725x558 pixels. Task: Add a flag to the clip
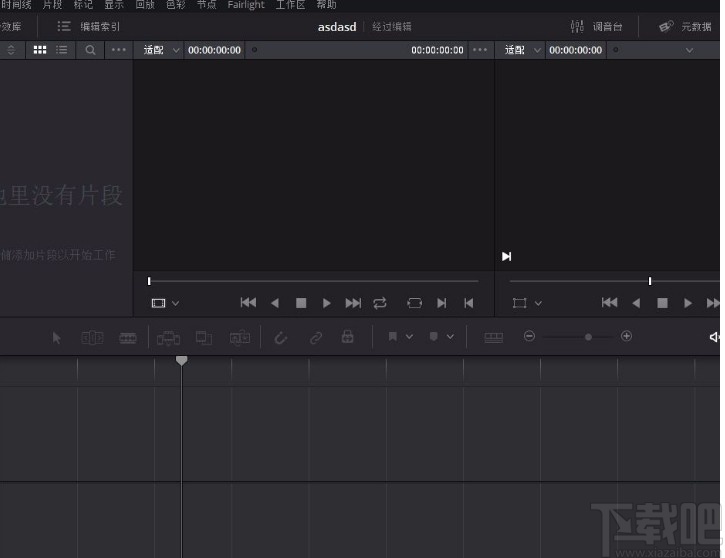[393, 337]
